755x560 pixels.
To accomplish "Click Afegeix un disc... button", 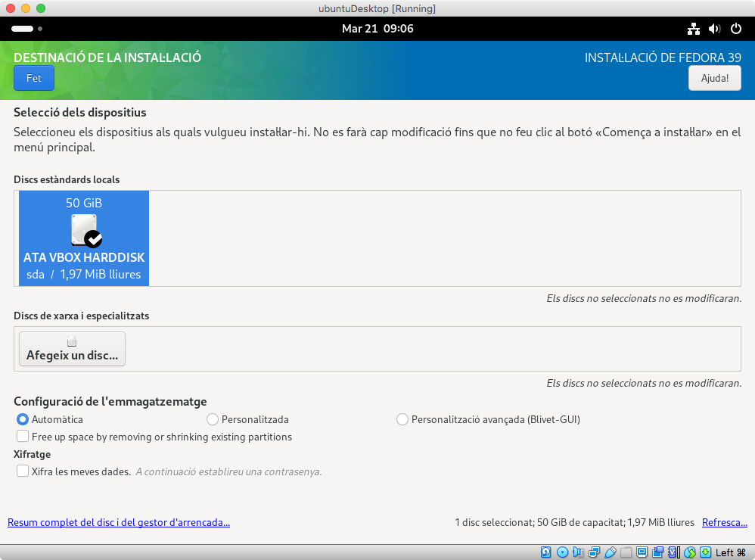I will pyautogui.click(x=72, y=349).
